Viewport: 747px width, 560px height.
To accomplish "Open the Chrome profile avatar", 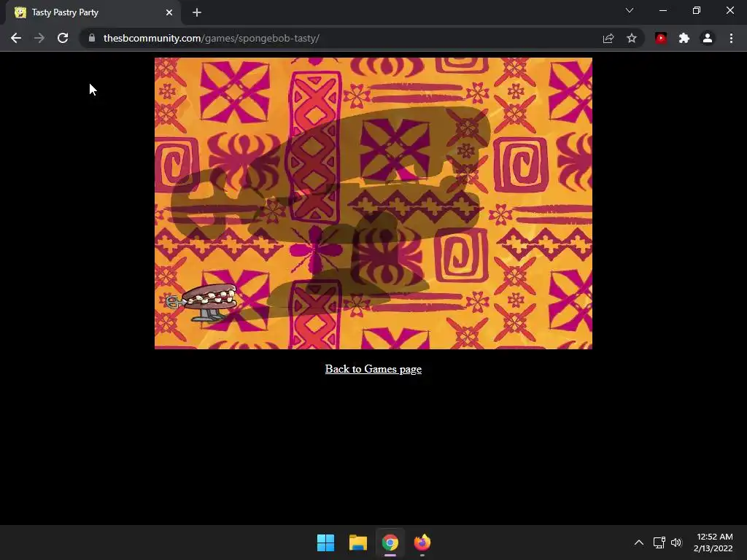I will coord(708,38).
